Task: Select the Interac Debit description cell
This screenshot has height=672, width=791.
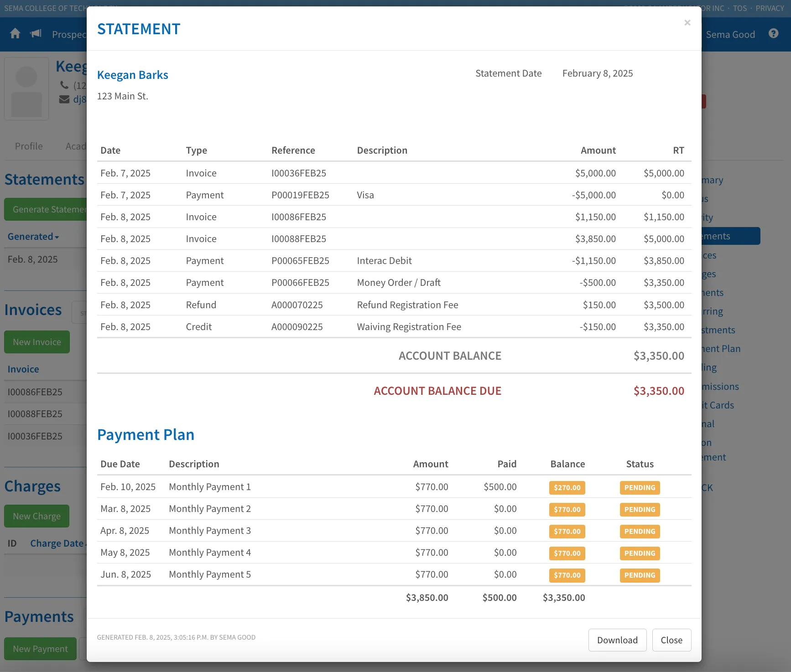Action: [x=384, y=261]
